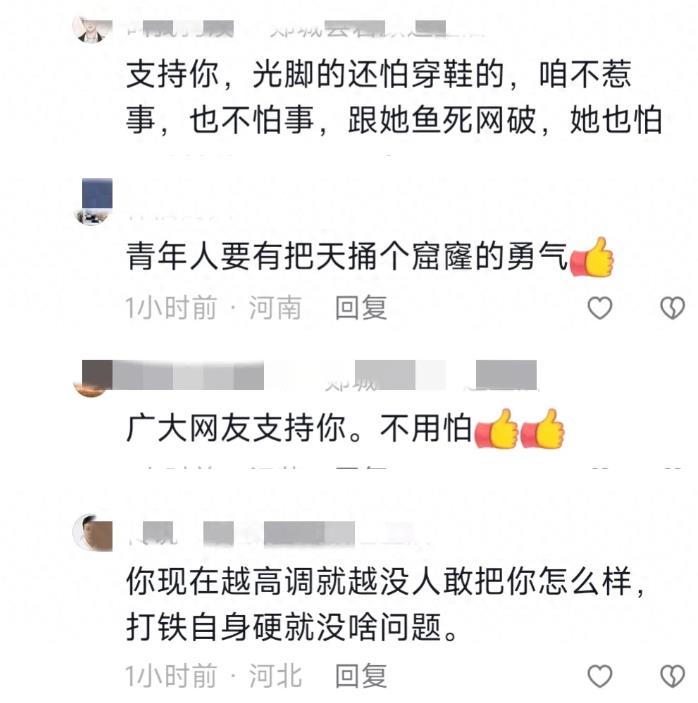Tap 1小时前 · 河南 timestamp
The image size is (698, 703).
tap(214, 308)
